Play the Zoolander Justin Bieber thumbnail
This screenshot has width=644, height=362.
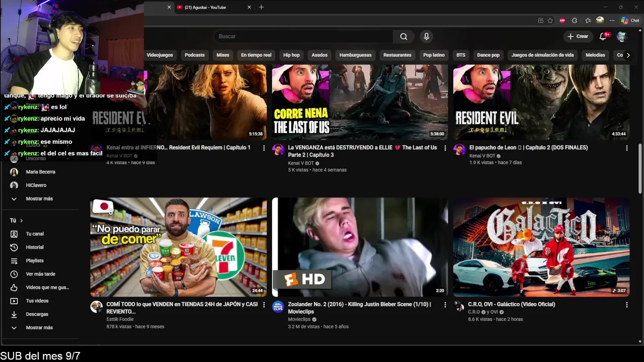point(360,247)
